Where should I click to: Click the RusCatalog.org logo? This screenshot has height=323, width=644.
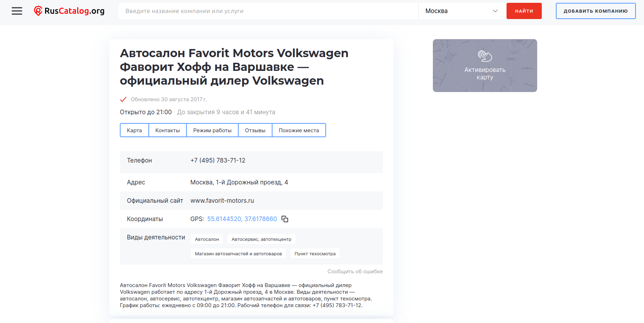pos(69,11)
